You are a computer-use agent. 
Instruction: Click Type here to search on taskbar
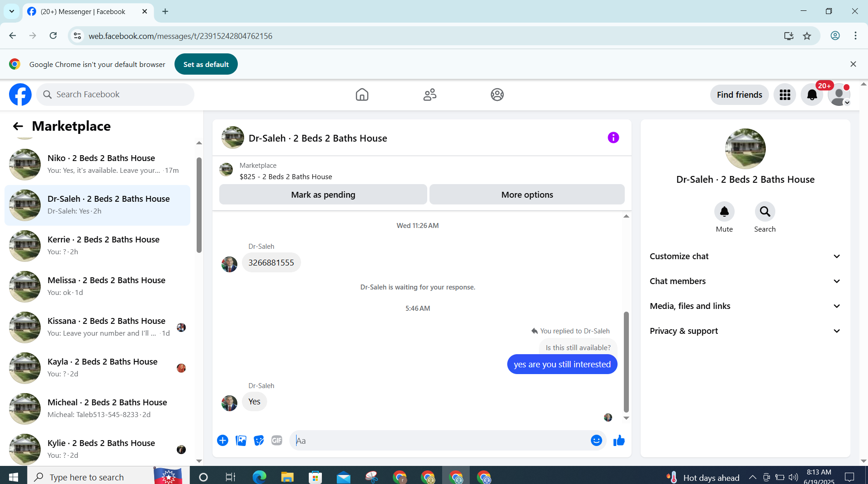coord(90,477)
